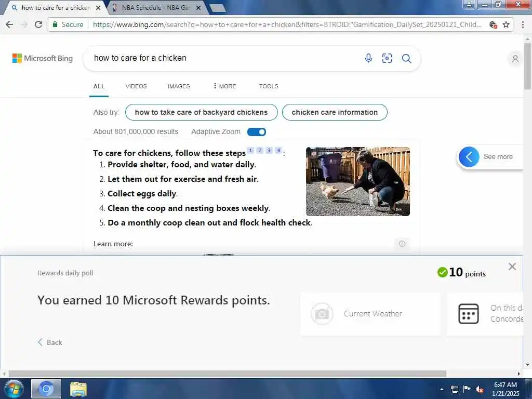Bookmark this page with the star icon
The height and width of the screenshot is (399, 532).
(x=506, y=24)
